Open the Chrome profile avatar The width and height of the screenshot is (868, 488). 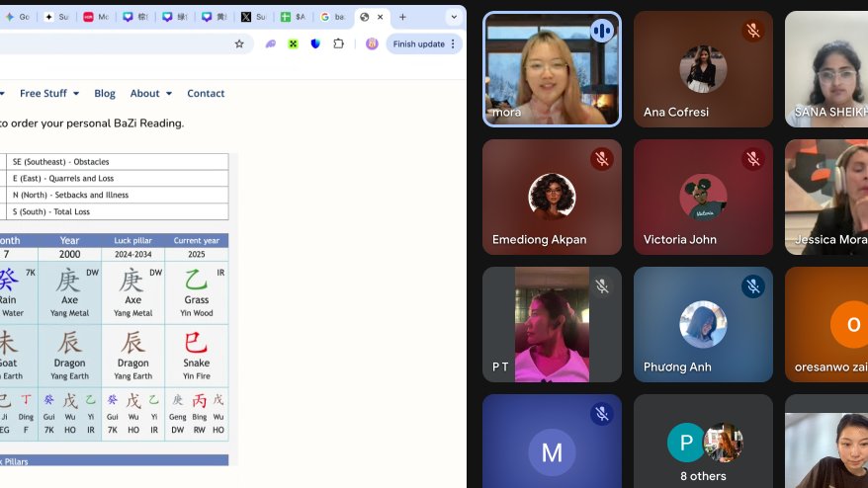[x=372, y=43]
